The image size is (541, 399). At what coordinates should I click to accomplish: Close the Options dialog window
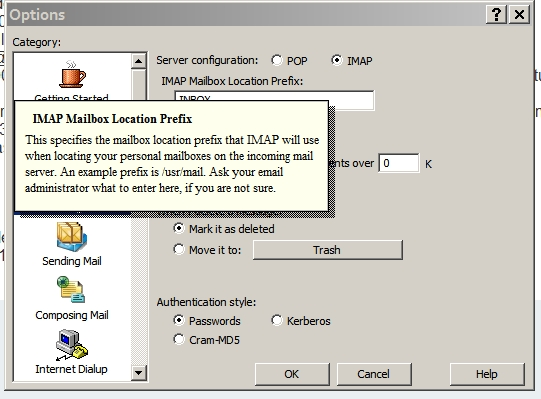(x=519, y=14)
